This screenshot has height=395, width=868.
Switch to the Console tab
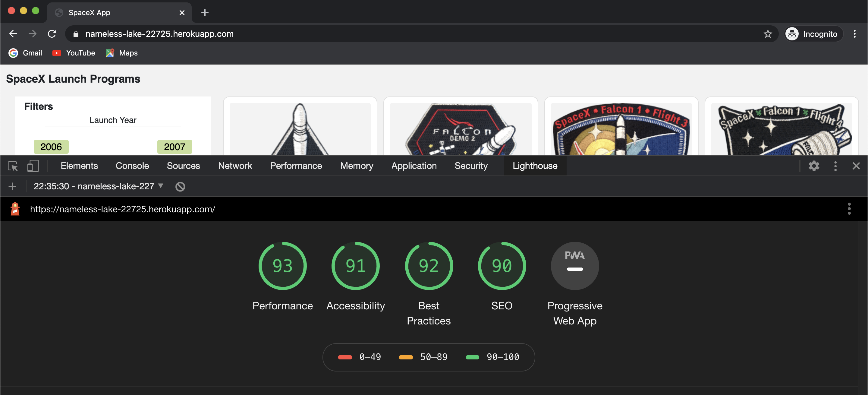[132, 166]
